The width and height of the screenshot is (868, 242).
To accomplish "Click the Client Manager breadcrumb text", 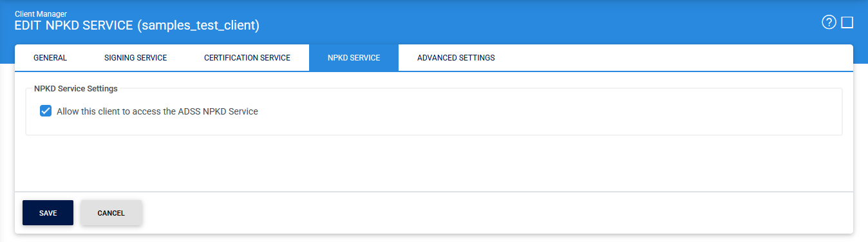I will point(41,14).
